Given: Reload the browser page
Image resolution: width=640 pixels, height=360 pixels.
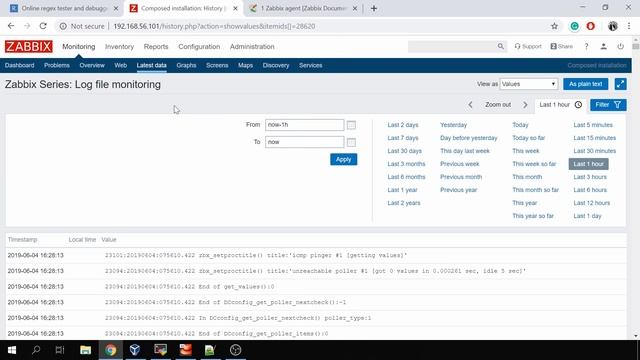Looking at the screenshot, I should [x=43, y=26].
